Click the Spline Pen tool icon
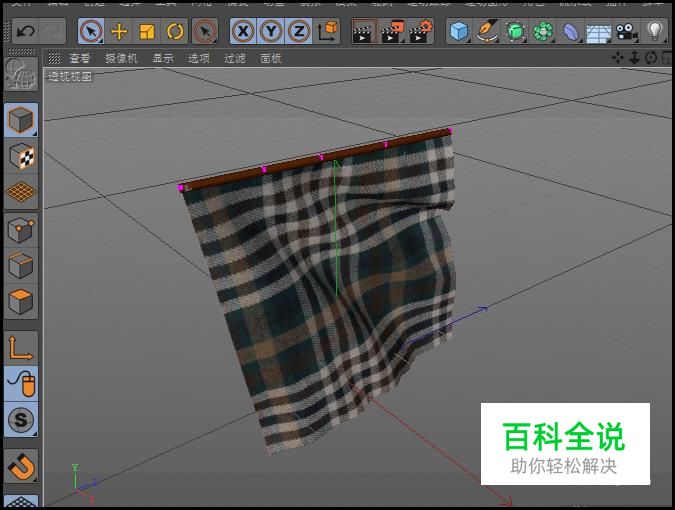 click(x=487, y=31)
